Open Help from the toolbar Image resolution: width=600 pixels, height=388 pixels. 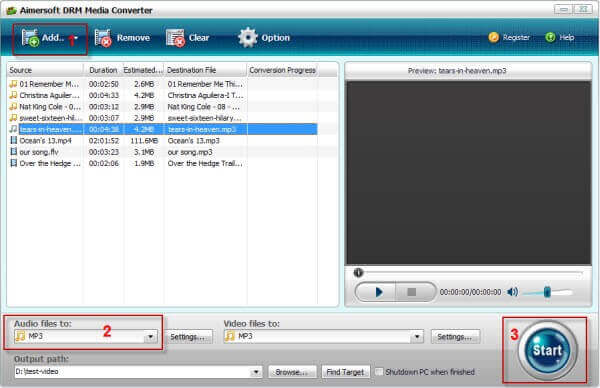(x=560, y=37)
